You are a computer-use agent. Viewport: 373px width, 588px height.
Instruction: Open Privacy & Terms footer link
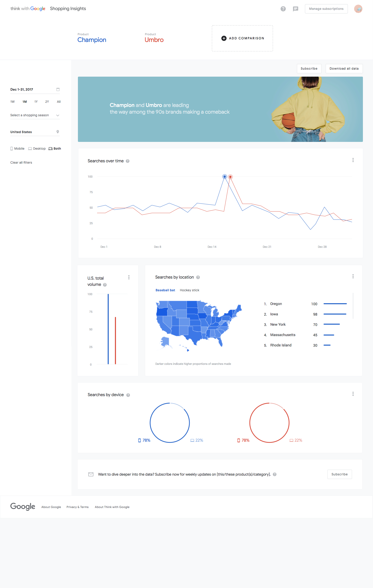coord(77,507)
